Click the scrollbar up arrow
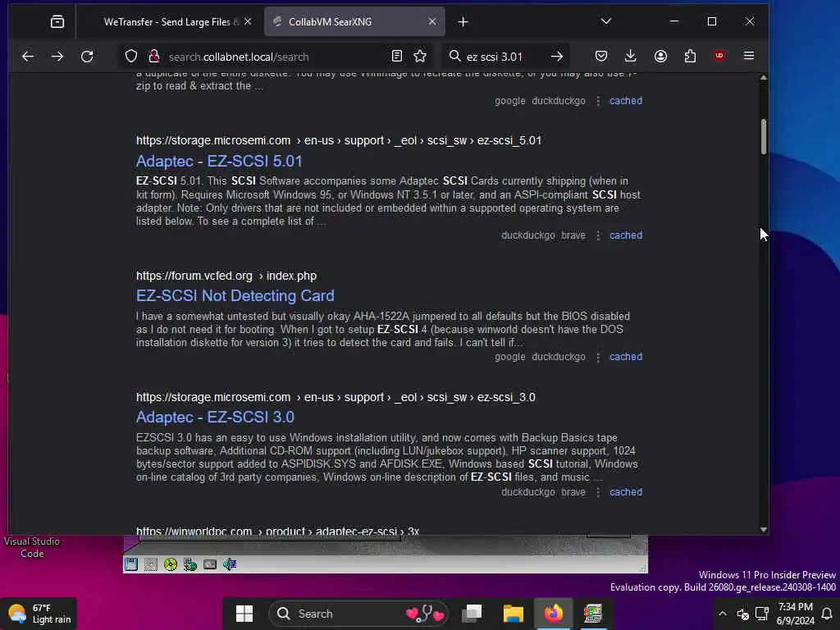This screenshot has height=630, width=840. 764,78
